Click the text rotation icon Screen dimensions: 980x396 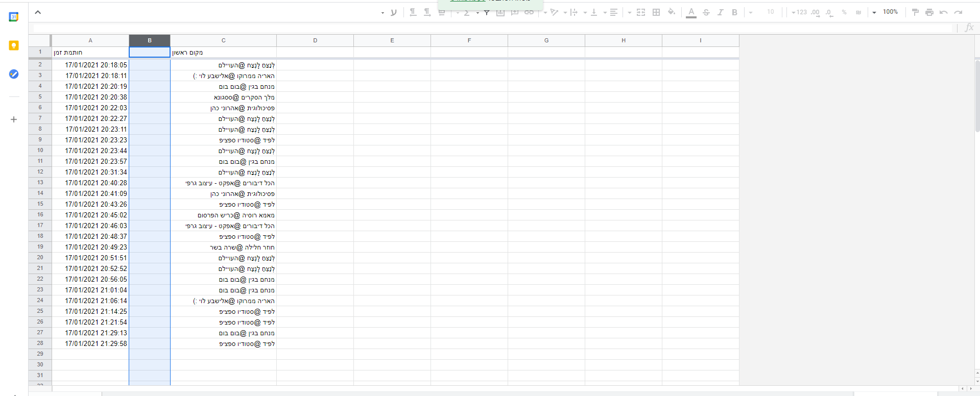[554, 12]
